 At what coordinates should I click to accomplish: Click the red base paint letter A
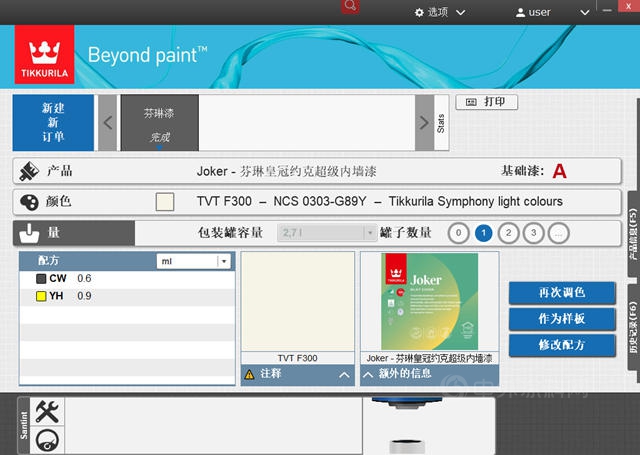click(559, 171)
